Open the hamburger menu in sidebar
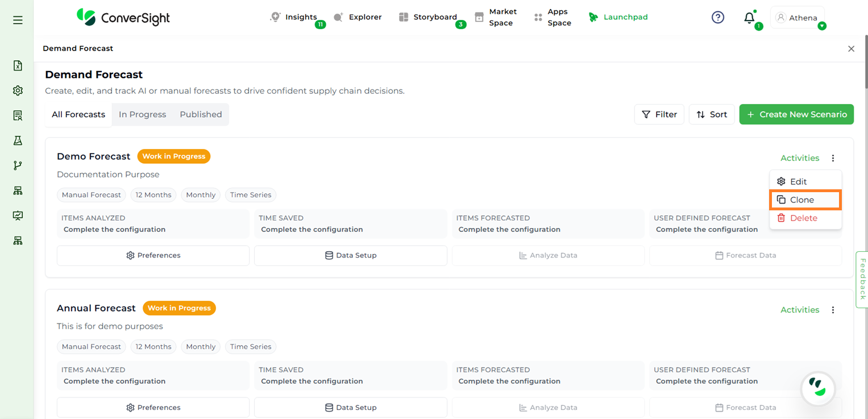Viewport: 868px width, 419px height. pos(18,20)
